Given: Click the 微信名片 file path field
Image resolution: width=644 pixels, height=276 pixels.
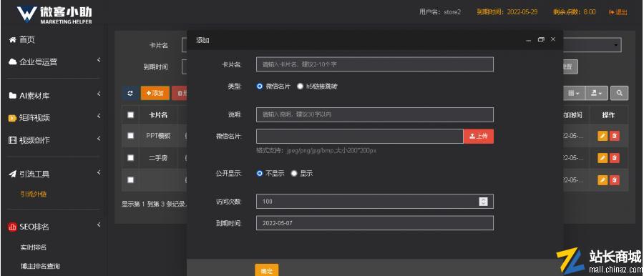Looking at the screenshot, I should point(360,137).
